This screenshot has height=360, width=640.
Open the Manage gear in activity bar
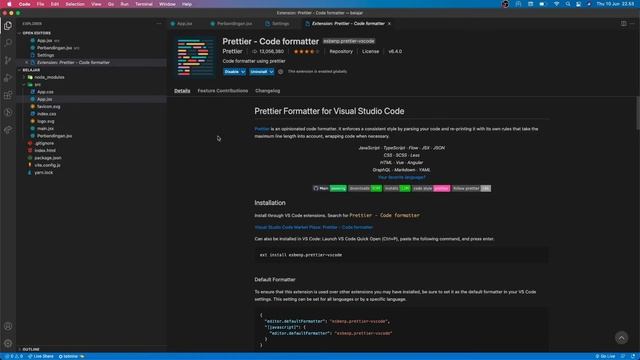coord(8,343)
